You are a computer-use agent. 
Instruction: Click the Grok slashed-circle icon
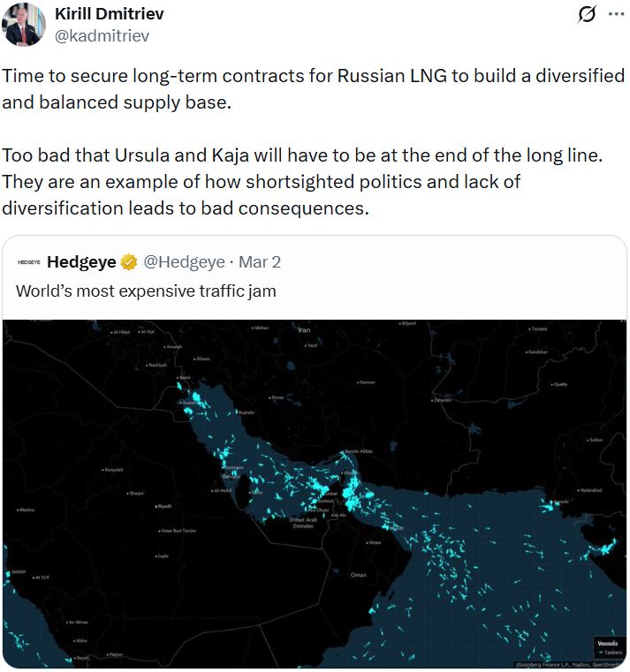(x=585, y=15)
